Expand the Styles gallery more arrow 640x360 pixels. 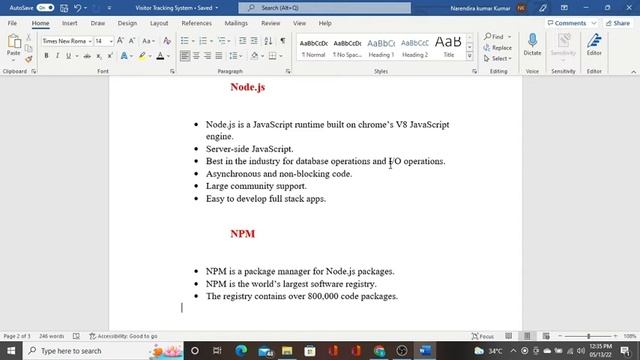click(x=469, y=56)
